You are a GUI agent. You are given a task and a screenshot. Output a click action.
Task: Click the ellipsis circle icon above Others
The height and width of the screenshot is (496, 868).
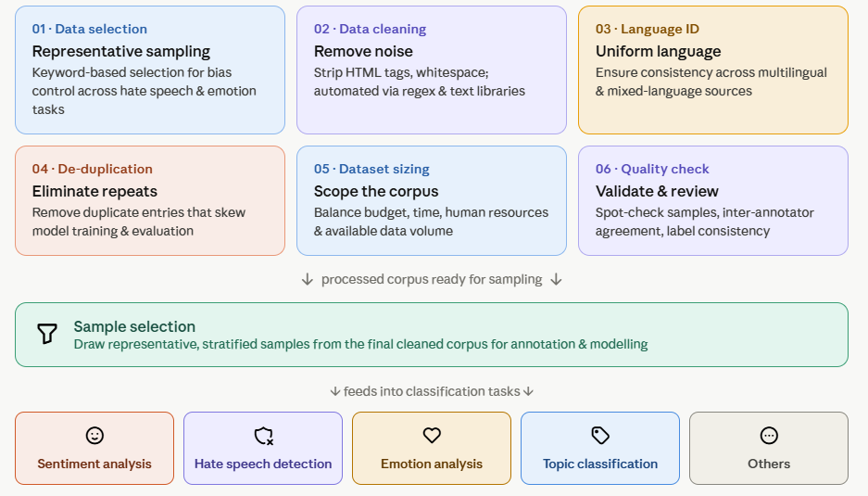(x=769, y=436)
